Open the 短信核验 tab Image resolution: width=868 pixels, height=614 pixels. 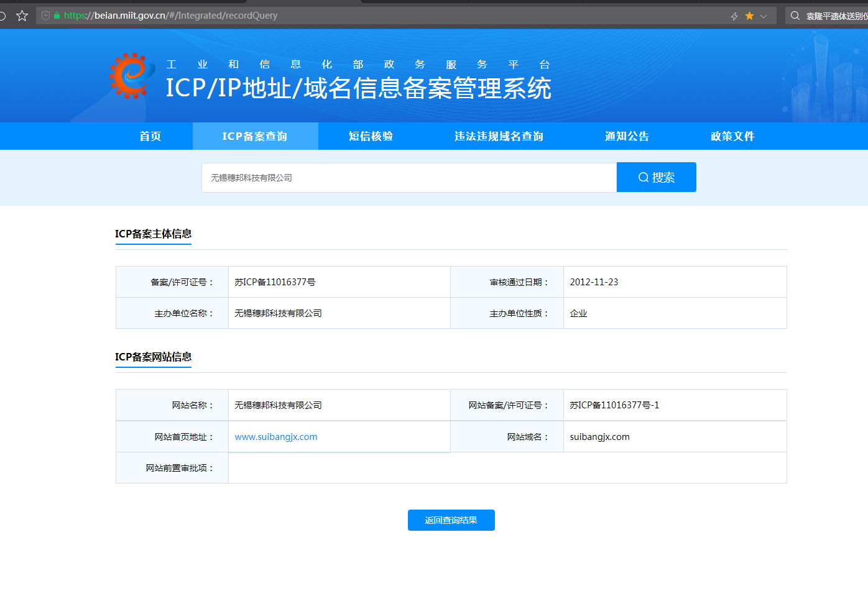pyautogui.click(x=371, y=136)
